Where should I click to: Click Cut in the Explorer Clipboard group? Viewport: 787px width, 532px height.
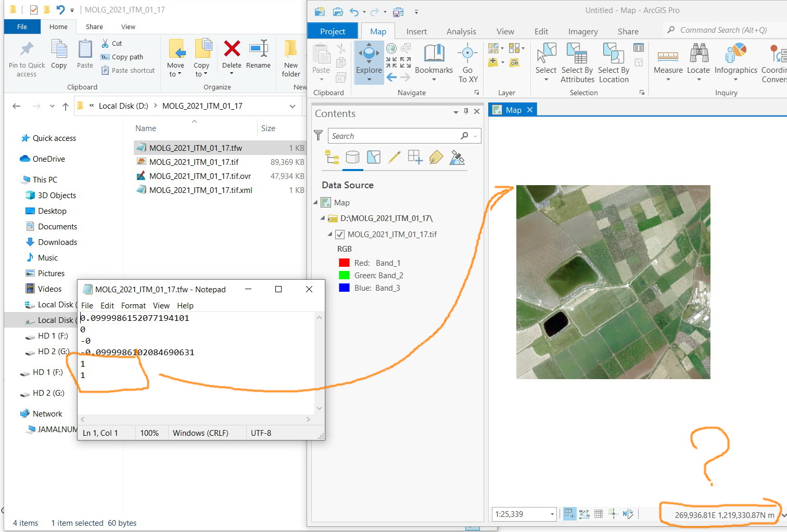coord(112,44)
